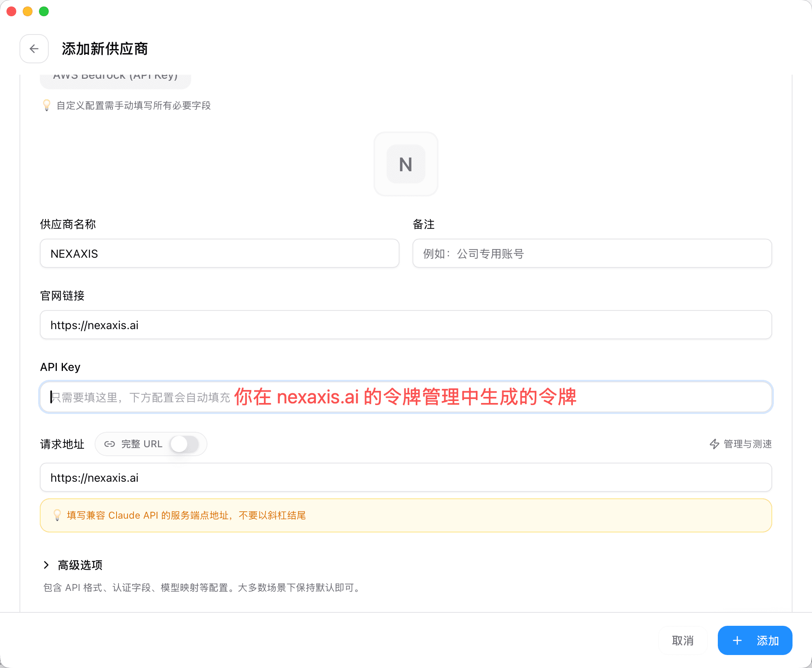
Task: Click the 请求地址 label
Action: (x=62, y=444)
